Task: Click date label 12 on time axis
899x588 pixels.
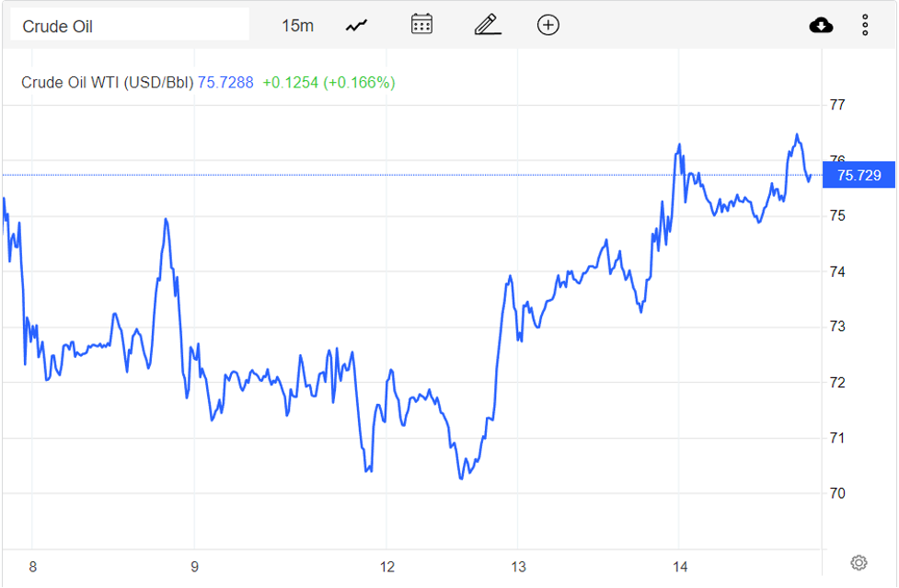Action: [x=387, y=567]
